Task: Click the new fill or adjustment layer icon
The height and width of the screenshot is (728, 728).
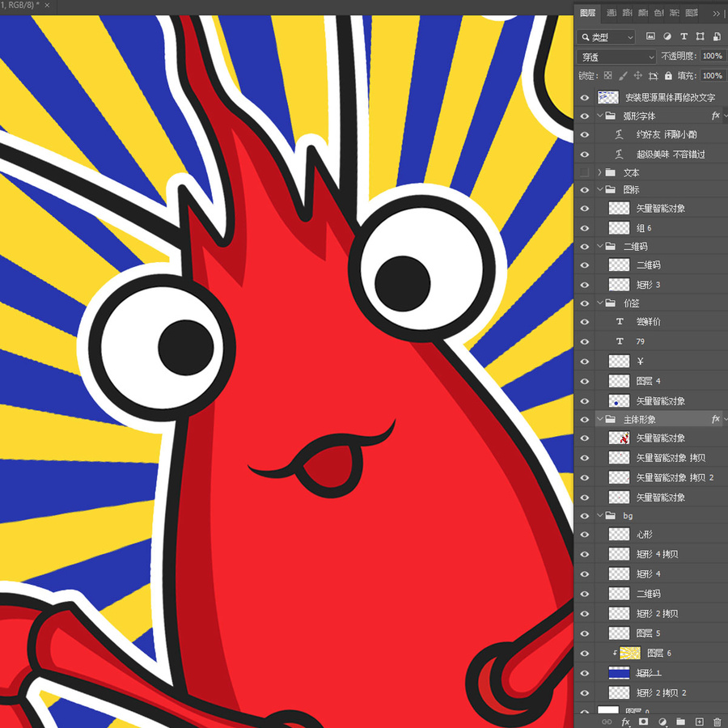Action: [x=662, y=722]
